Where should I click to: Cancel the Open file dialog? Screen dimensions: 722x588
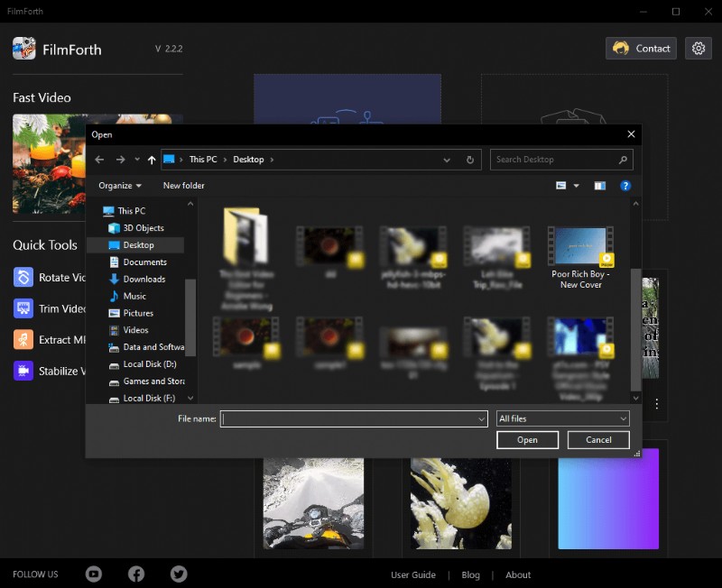pos(598,440)
